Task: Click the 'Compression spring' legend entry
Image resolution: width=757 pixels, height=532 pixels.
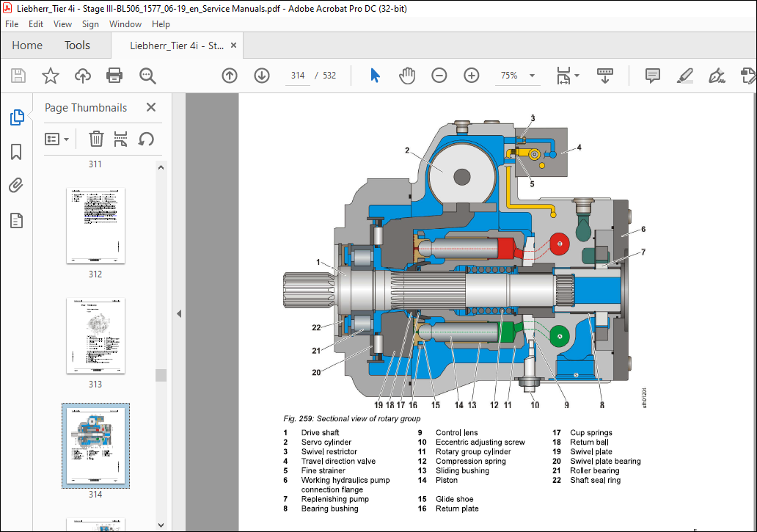Action: tap(471, 461)
